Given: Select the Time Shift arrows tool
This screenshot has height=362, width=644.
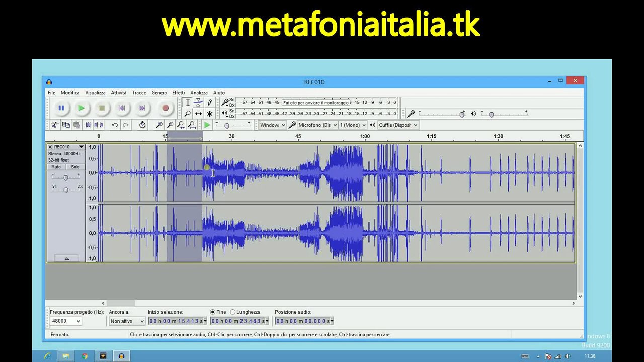Looking at the screenshot, I should point(198,114).
